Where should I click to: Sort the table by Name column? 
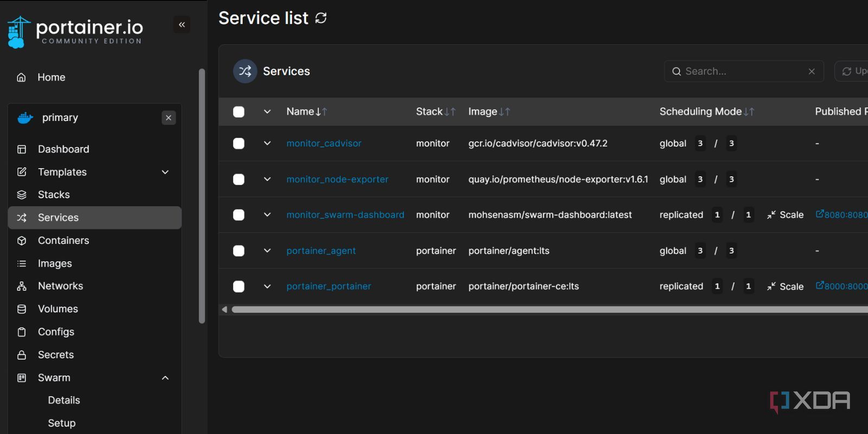point(307,112)
